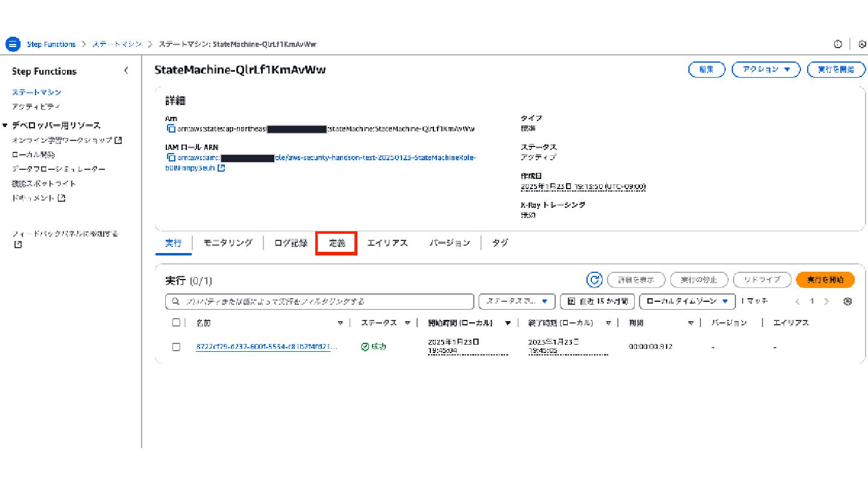Open the ステートマシン sidebar link
868x488 pixels.
pos(36,92)
